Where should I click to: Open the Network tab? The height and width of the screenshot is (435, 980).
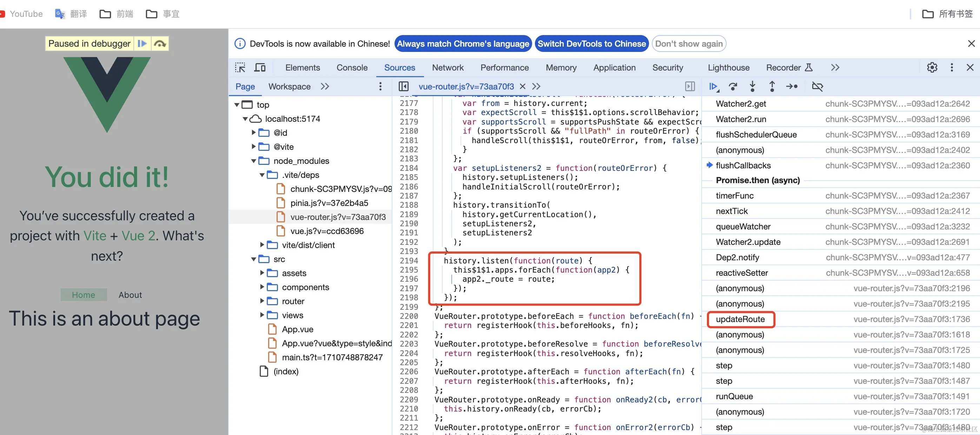448,68
